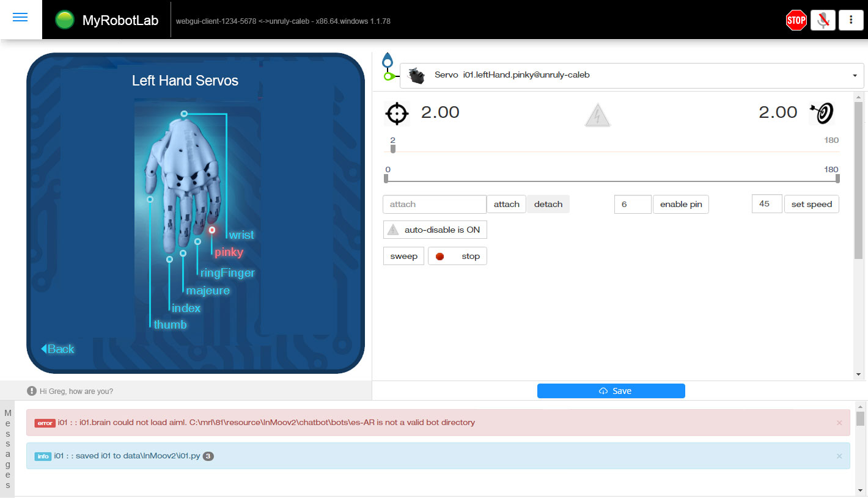This screenshot has height=499, width=868.
Task: Click the ring finger marker dot
Action: (x=198, y=241)
